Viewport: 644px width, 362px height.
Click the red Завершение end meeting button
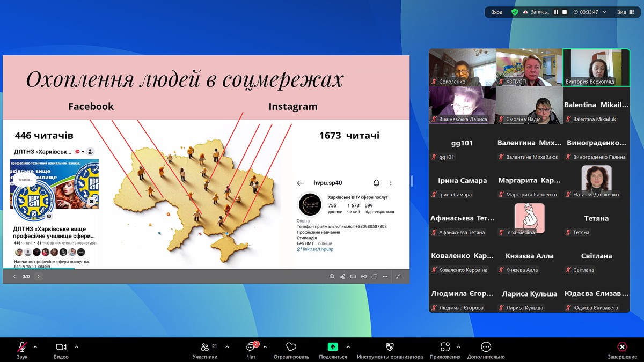point(622,350)
